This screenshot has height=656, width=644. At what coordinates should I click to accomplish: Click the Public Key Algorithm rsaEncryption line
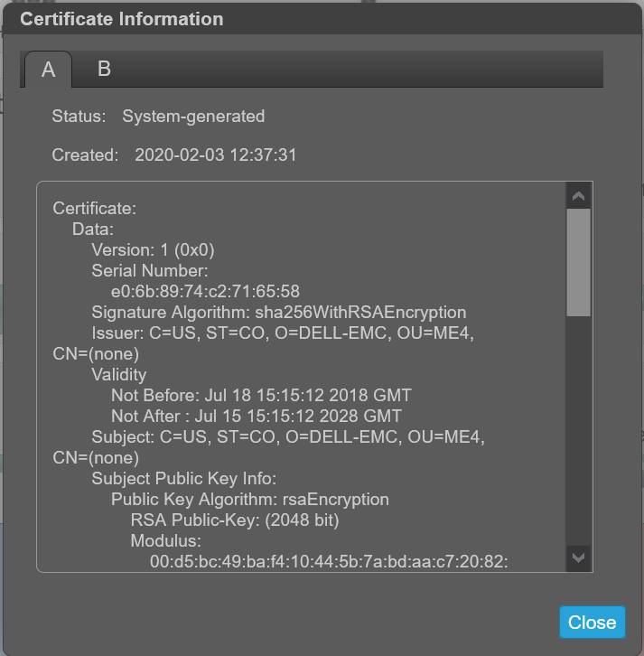(x=250, y=500)
